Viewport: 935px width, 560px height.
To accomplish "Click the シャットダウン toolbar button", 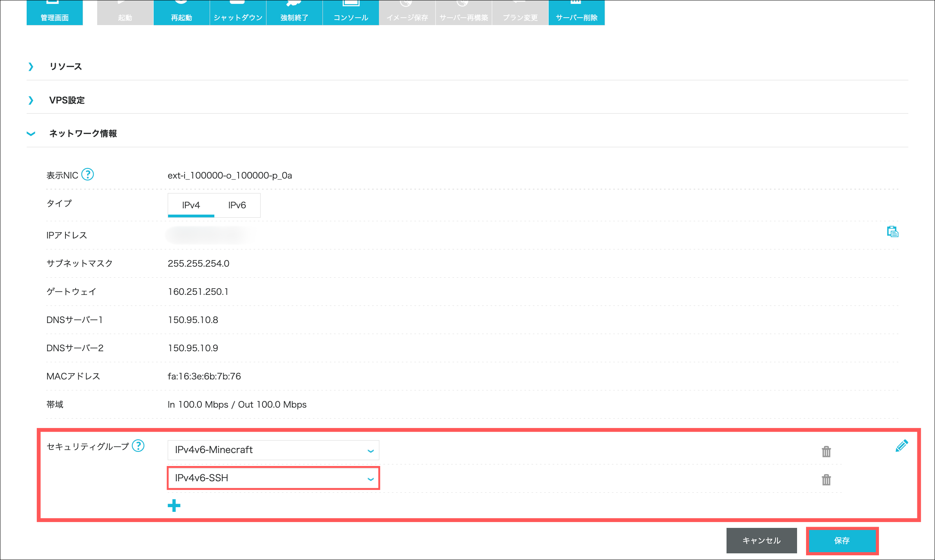I will coord(238,13).
